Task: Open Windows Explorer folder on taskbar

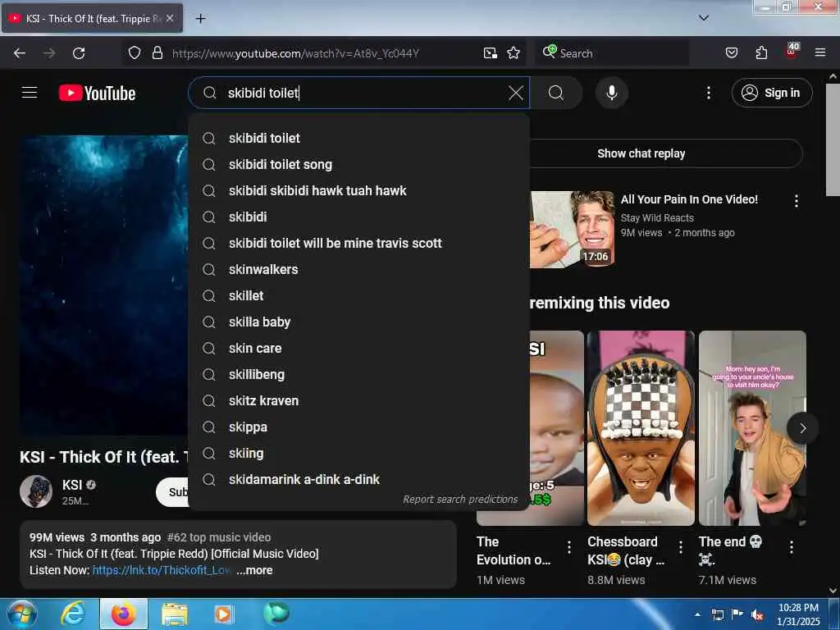Action: [175, 614]
